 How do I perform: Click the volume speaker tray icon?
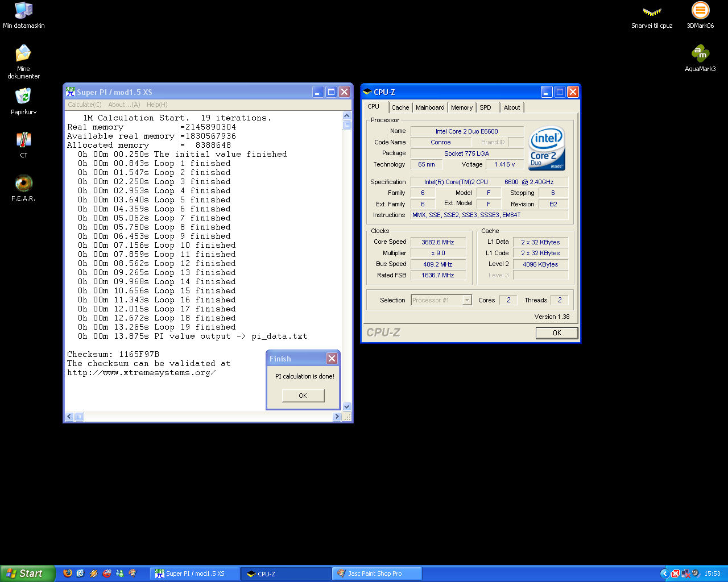[696, 573]
